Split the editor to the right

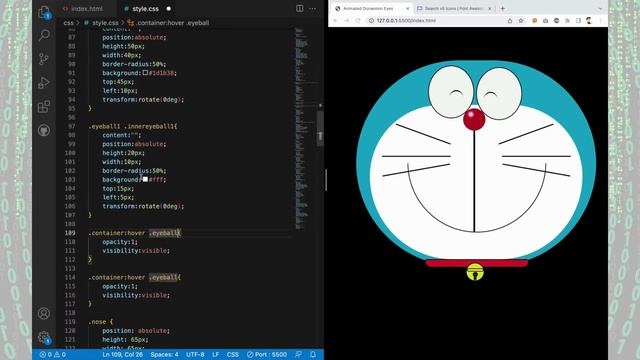300,9
